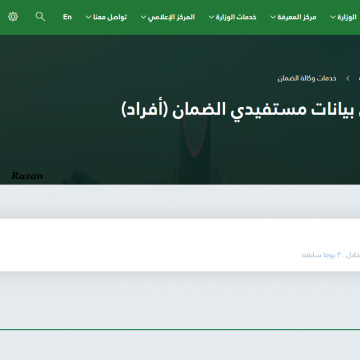Open the مركز المعرفة menu

pyautogui.click(x=297, y=17)
